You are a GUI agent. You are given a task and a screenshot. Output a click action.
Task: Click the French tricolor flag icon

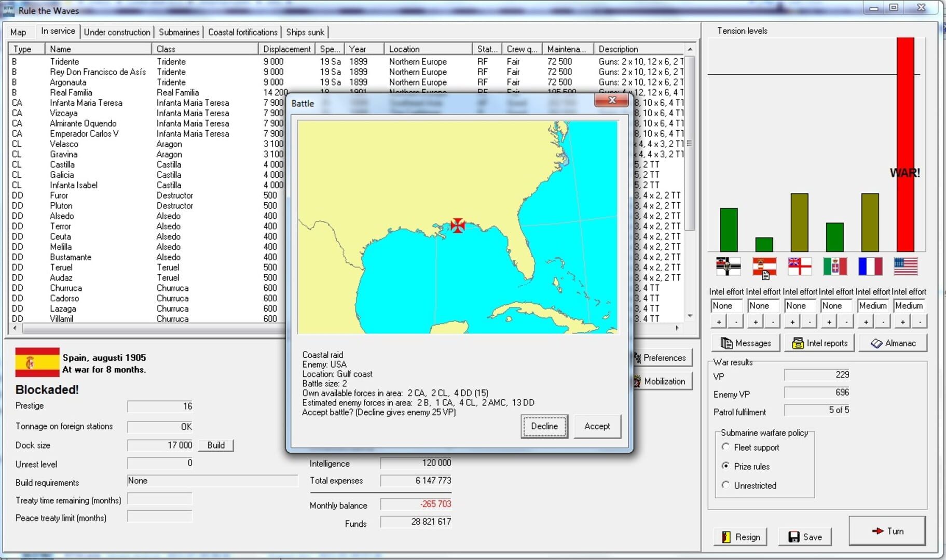[870, 266]
